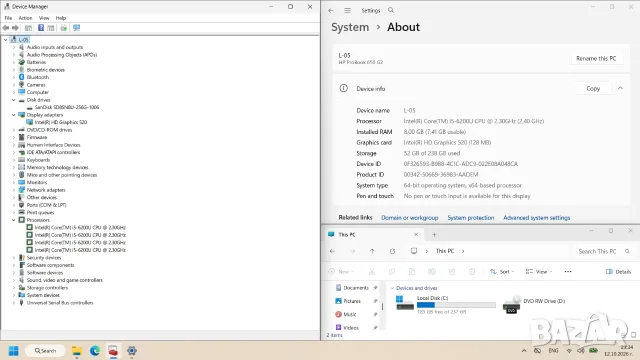Screen dimensions: 640x360
Task: Open the View dropdown in File Explorer
Action: (x=539, y=272)
